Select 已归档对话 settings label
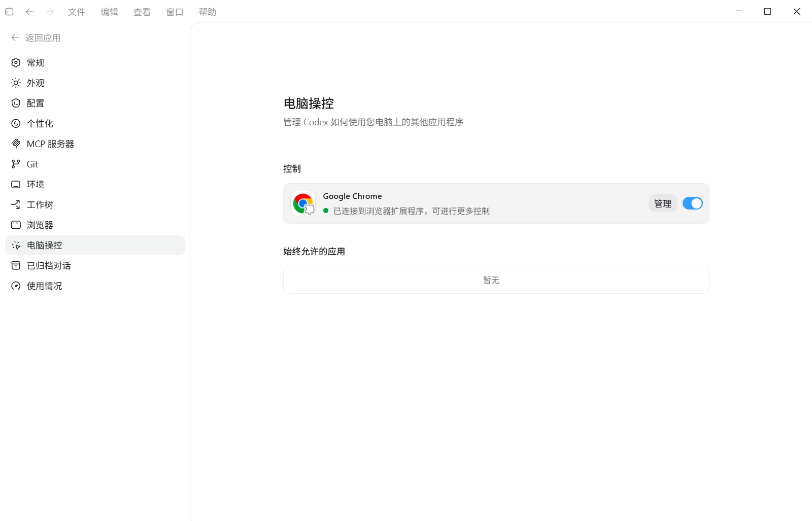Viewport: 812px width, 521px height. pos(49,265)
